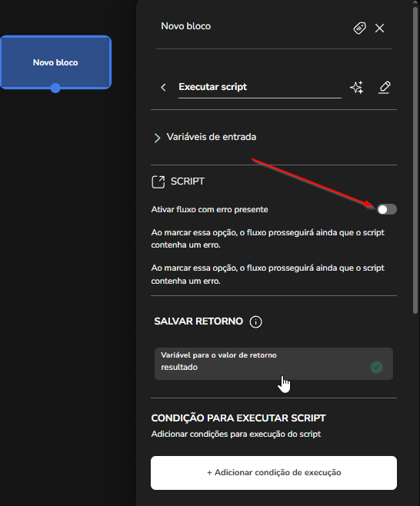Image resolution: width=420 pixels, height=506 pixels.
Task: Click 'Adicionar condições para execução do script' text
Action: [235, 434]
